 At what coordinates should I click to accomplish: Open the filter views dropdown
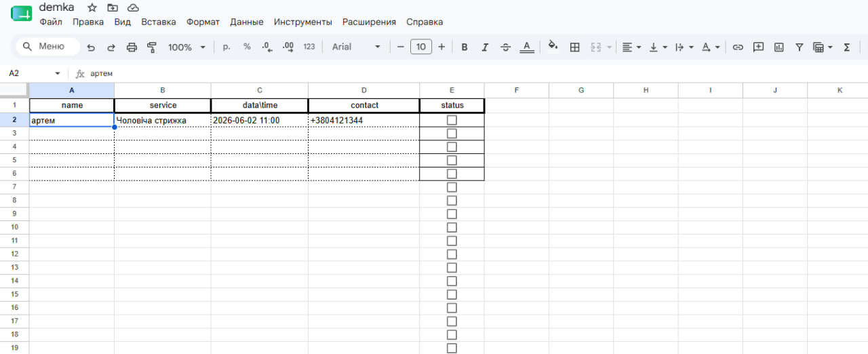[823, 47]
